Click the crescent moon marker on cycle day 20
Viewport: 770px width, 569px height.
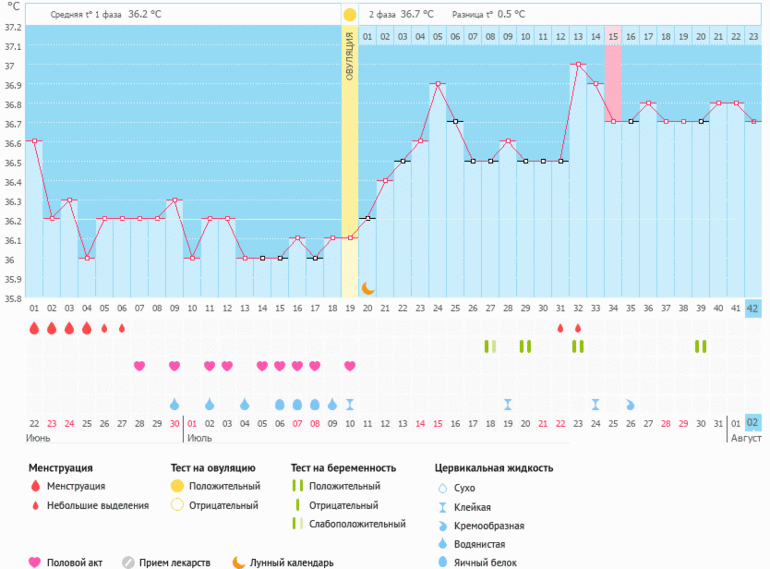[x=367, y=288]
